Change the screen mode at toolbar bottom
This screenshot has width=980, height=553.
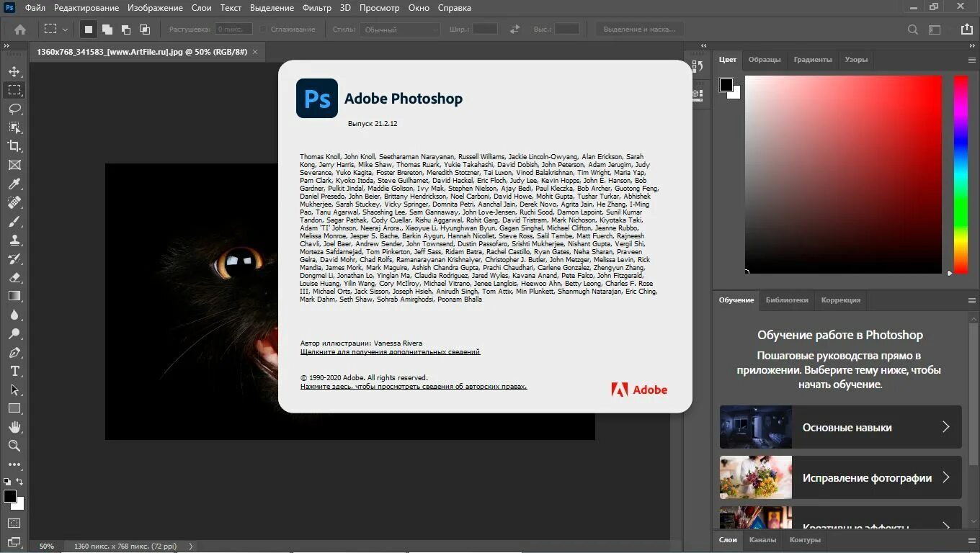14,542
